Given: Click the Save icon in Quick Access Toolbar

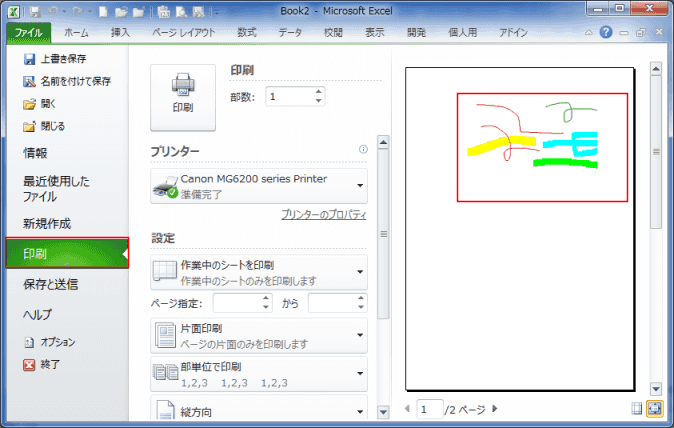Looking at the screenshot, I should point(35,12).
